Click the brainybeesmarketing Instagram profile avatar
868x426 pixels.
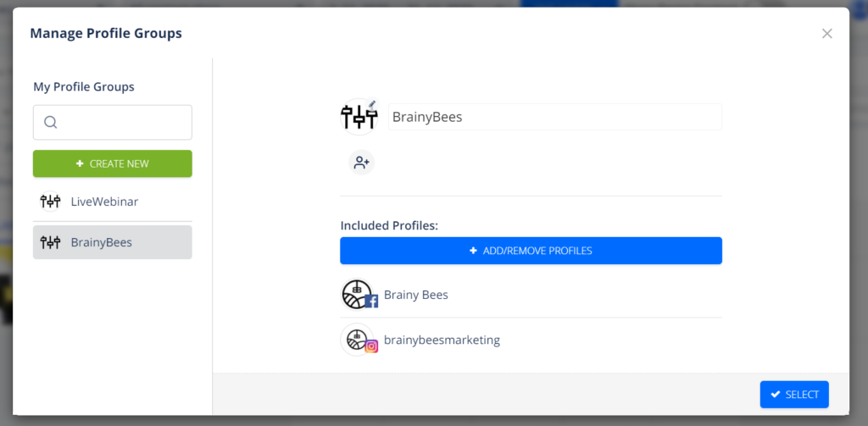coord(359,339)
